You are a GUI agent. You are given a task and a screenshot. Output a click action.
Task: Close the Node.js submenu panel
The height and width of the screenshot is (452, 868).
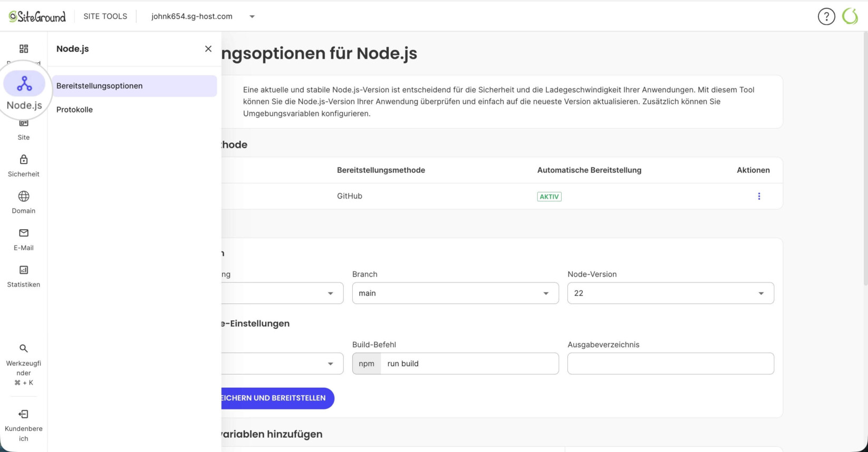pos(208,48)
